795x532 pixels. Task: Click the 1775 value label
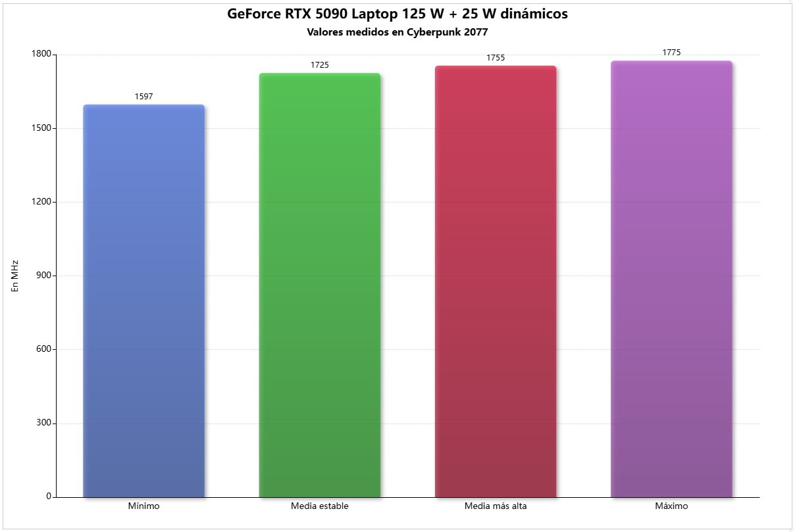(671, 53)
